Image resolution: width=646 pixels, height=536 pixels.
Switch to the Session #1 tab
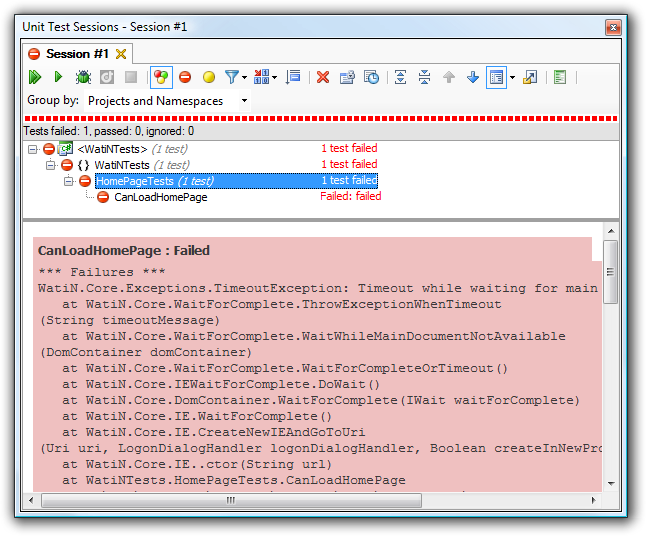point(77,54)
